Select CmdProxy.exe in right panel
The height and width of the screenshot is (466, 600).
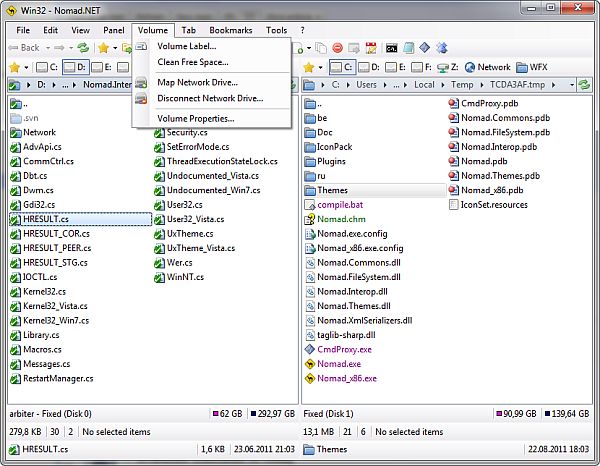click(338, 349)
